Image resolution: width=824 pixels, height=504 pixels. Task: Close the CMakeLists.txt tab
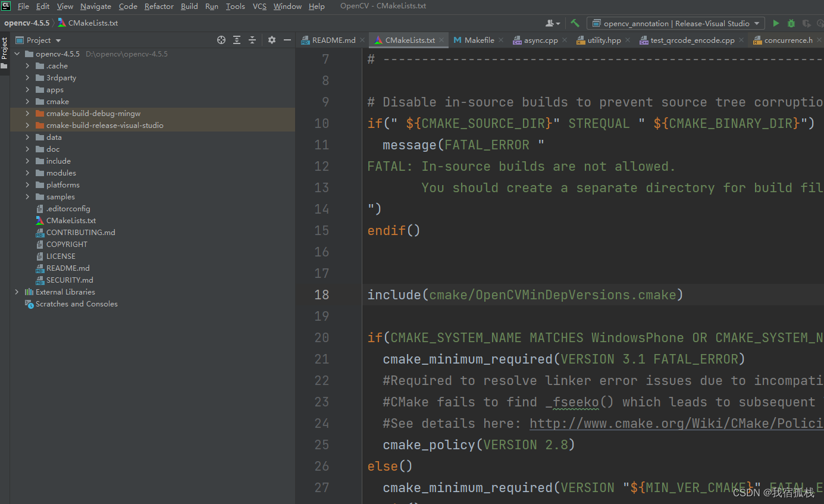(x=441, y=40)
